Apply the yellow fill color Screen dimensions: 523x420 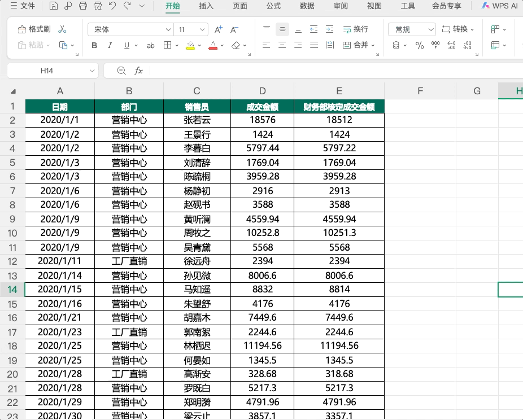pos(190,45)
